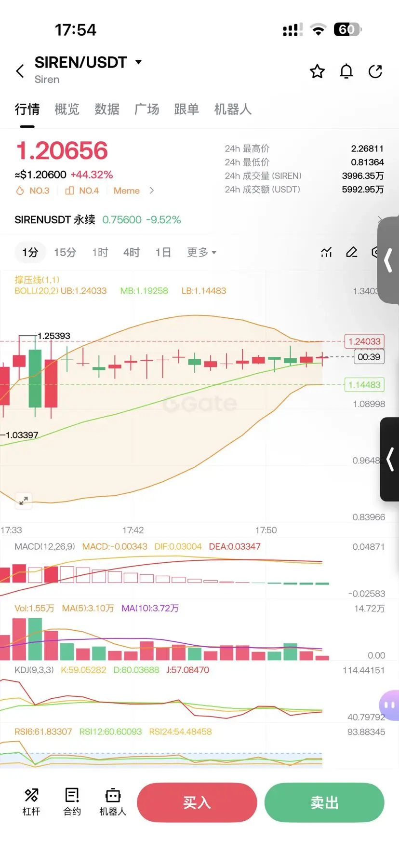
Task: Tap the Vol:1.55万 volume label
Action: pyautogui.click(x=34, y=609)
